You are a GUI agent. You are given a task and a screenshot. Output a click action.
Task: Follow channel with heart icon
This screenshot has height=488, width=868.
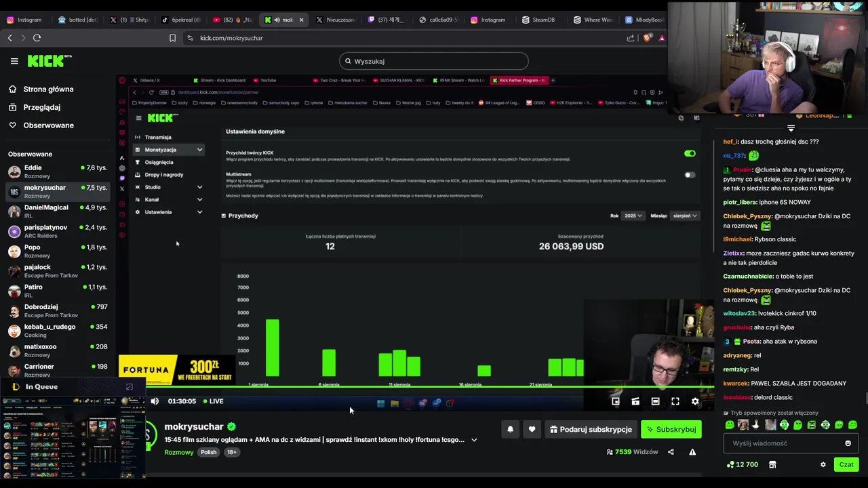click(532, 429)
